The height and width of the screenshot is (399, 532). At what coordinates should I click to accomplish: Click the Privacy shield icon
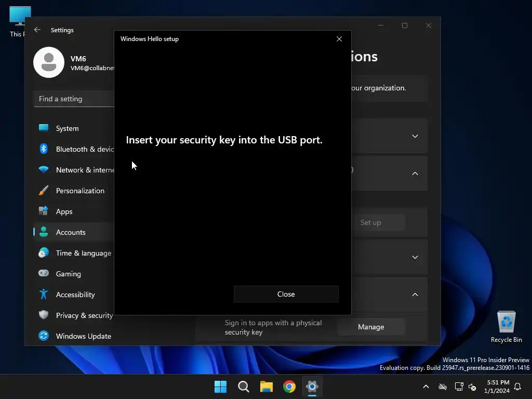tap(44, 314)
